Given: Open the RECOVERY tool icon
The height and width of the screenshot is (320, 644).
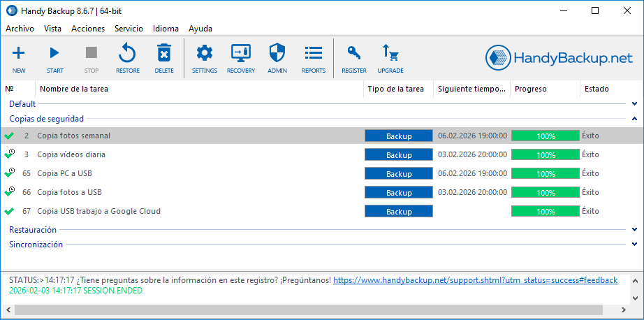Looking at the screenshot, I should (240, 54).
